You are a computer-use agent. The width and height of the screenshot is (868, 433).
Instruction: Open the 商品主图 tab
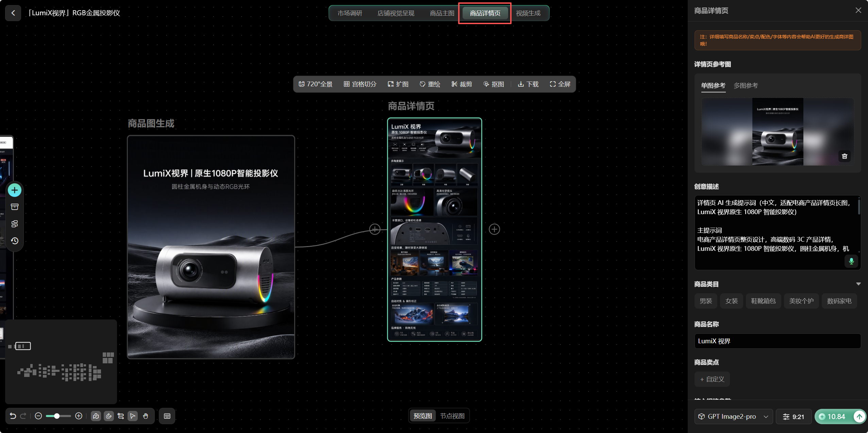coord(442,13)
